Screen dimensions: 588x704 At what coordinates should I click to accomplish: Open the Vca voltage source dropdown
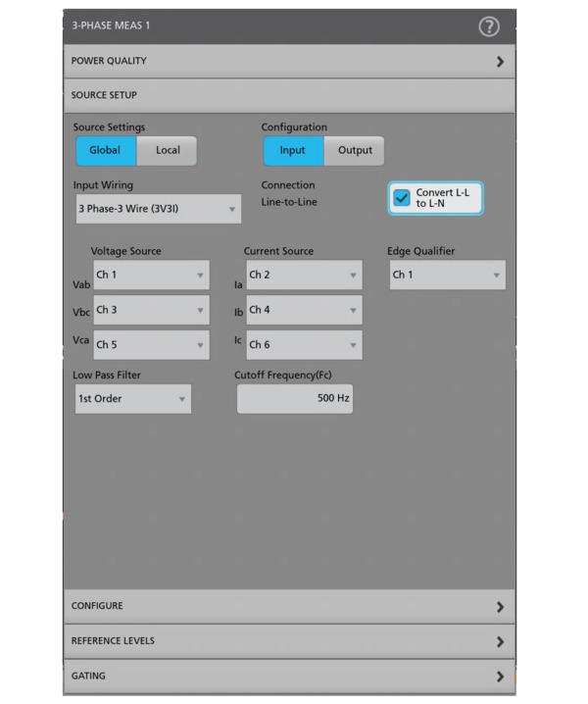[x=150, y=345]
